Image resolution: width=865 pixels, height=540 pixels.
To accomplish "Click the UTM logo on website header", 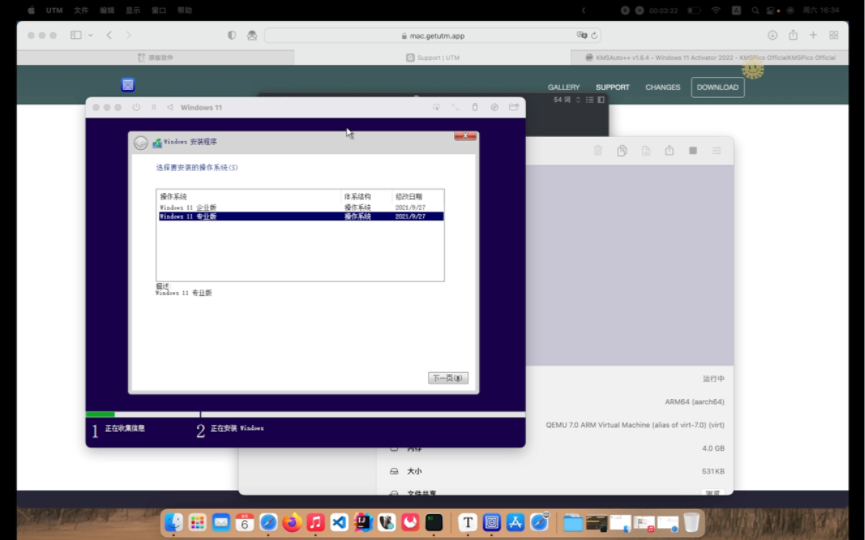I will tap(128, 84).
